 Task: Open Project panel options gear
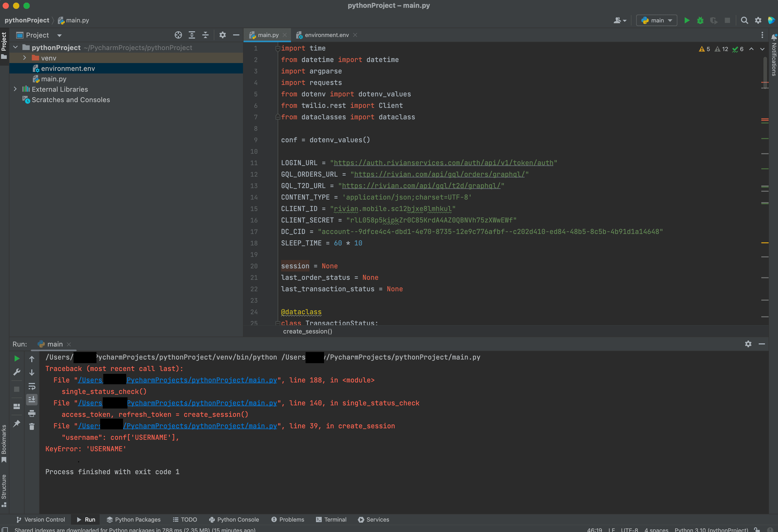tap(223, 35)
